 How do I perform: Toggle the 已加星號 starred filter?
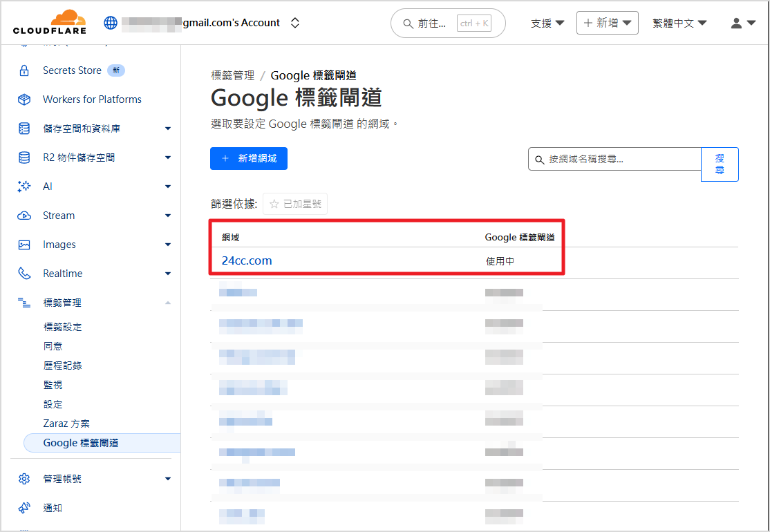coord(295,204)
